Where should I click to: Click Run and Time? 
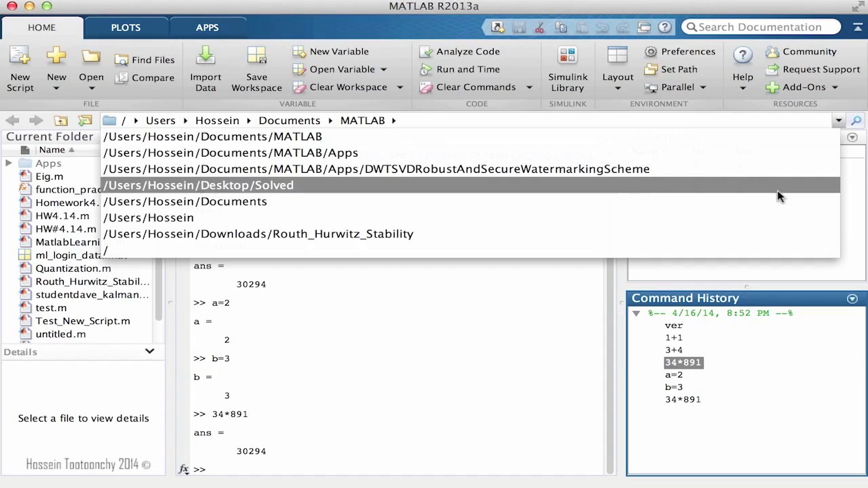coord(459,69)
